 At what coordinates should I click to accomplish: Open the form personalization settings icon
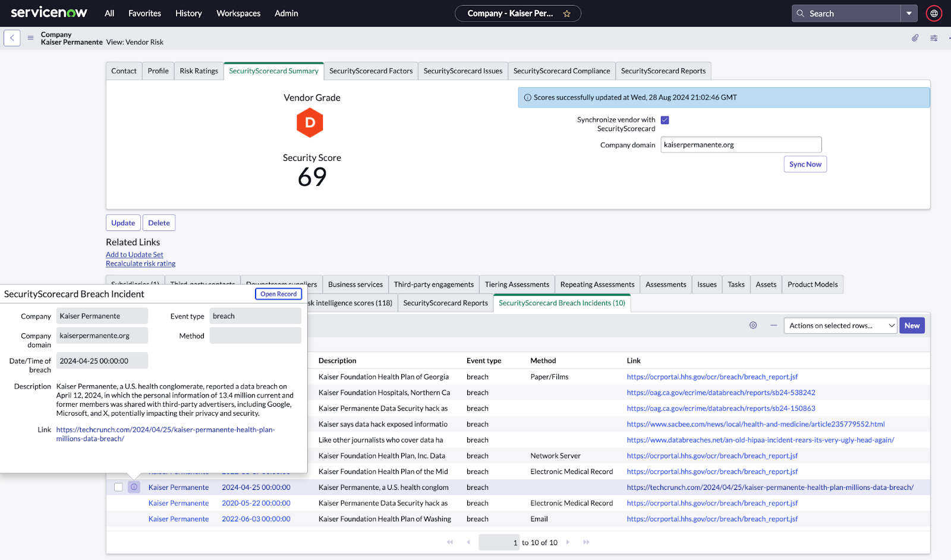click(934, 38)
